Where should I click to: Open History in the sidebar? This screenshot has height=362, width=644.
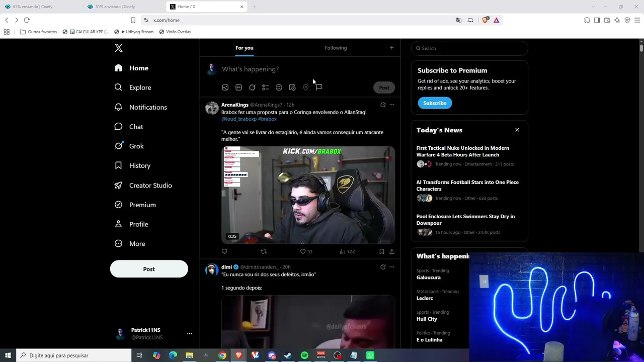pos(132,165)
